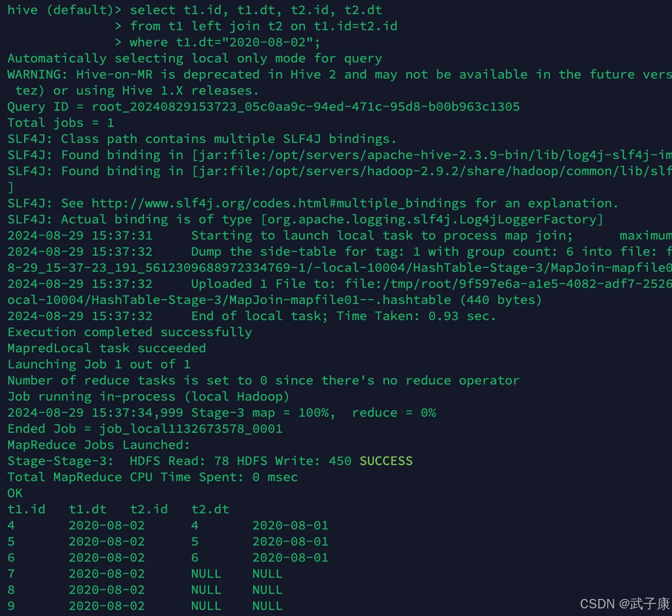
Task: Click the MapredLocal task succeeded line
Action: click(x=107, y=348)
